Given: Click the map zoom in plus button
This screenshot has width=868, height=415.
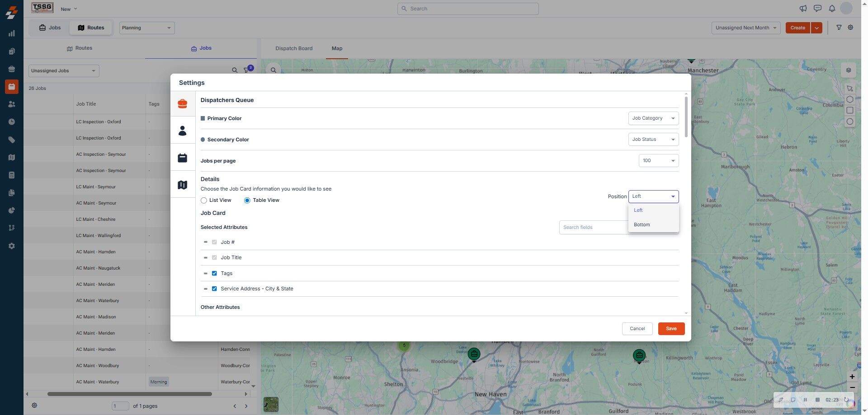Looking at the screenshot, I should pyautogui.click(x=852, y=377).
